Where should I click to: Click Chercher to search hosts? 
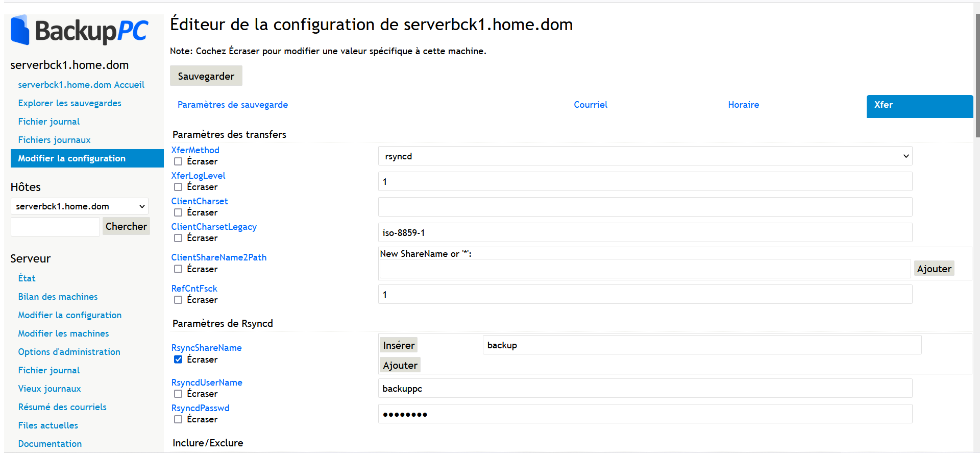click(126, 226)
